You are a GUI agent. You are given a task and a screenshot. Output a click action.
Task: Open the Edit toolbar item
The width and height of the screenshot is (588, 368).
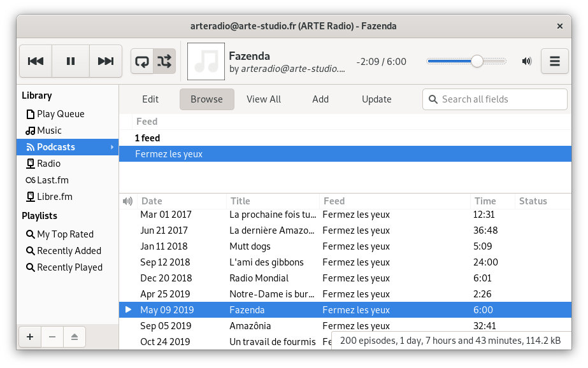pyautogui.click(x=150, y=99)
